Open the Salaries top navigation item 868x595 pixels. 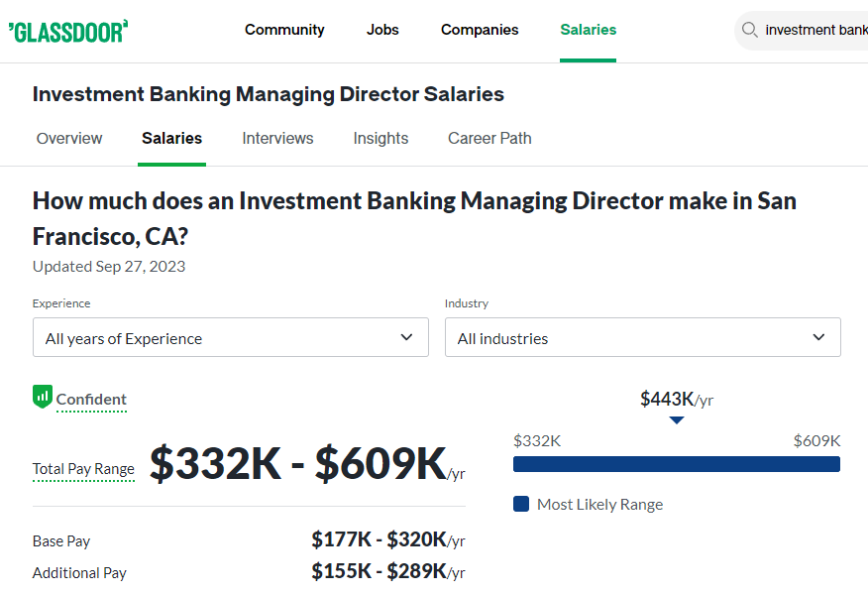pos(588,30)
